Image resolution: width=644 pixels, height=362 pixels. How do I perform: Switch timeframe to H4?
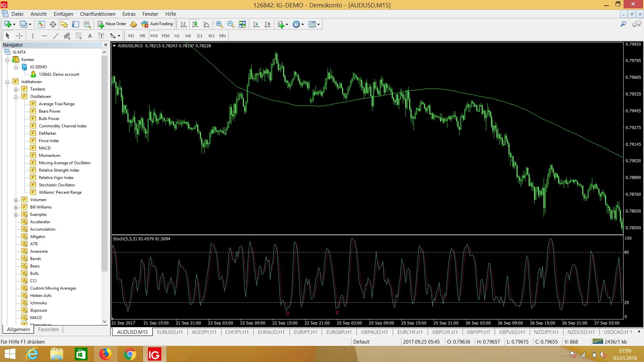coord(188,36)
